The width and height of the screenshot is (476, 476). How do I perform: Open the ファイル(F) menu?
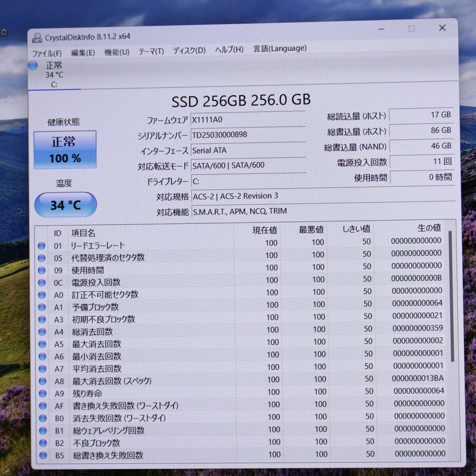pos(47,53)
